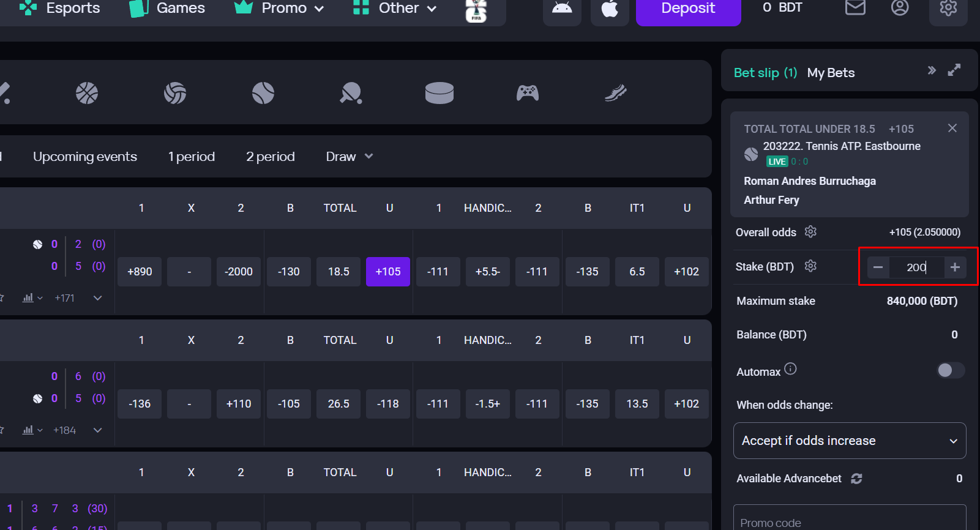
Task: Open the Draw dropdown
Action: click(350, 157)
